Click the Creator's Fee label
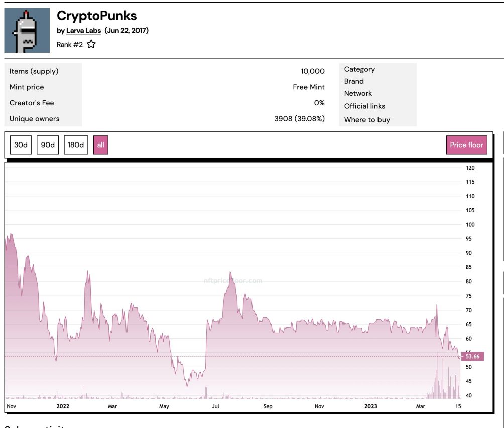Image resolution: width=504 pixels, height=428 pixels. click(32, 103)
